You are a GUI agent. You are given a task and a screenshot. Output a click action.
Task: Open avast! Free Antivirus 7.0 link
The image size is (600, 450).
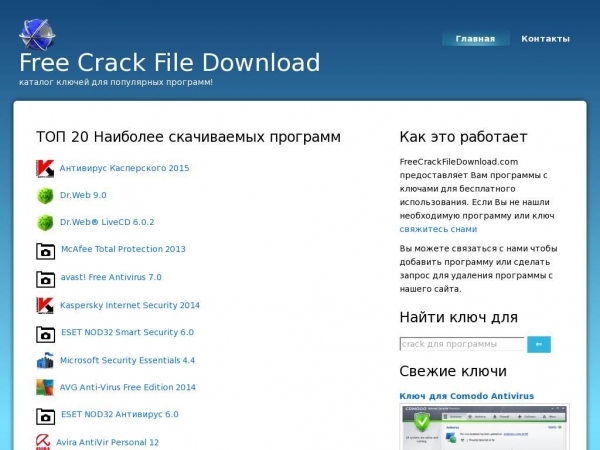[x=111, y=277]
